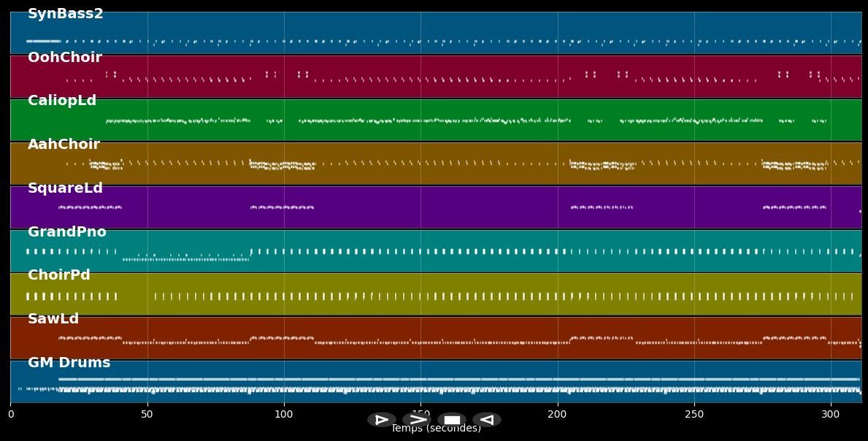Select the OohChoir track label
This screenshot has width=868, height=441.
(x=64, y=58)
